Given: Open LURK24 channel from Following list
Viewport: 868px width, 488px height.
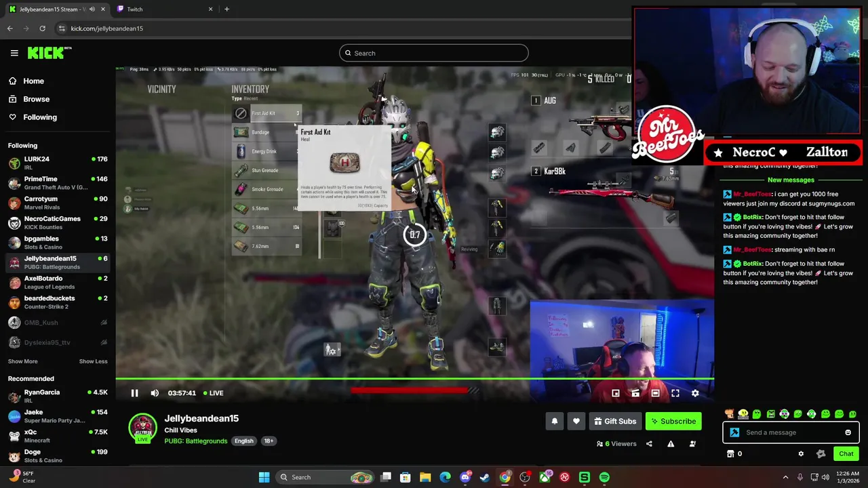Looking at the screenshot, I should 58,163.
